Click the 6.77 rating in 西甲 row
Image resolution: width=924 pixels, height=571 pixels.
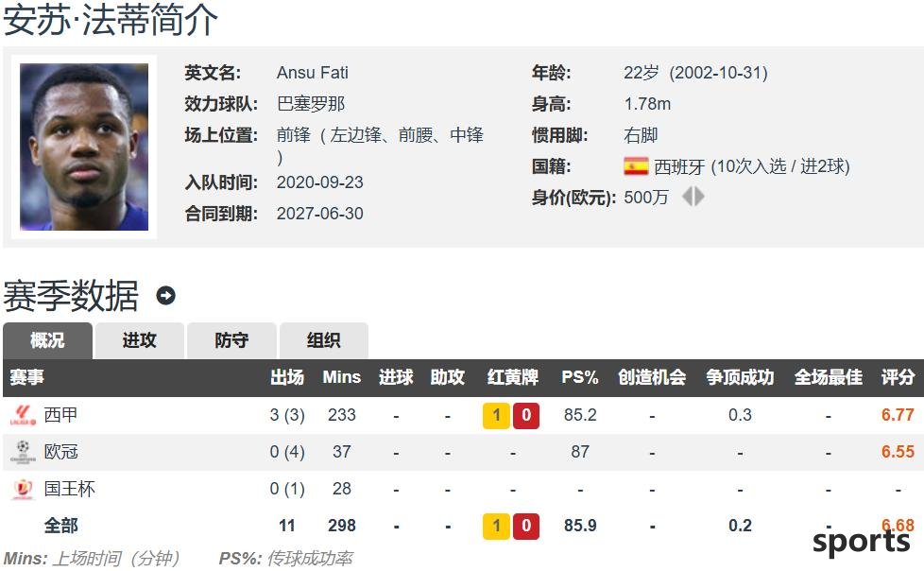[x=898, y=415]
